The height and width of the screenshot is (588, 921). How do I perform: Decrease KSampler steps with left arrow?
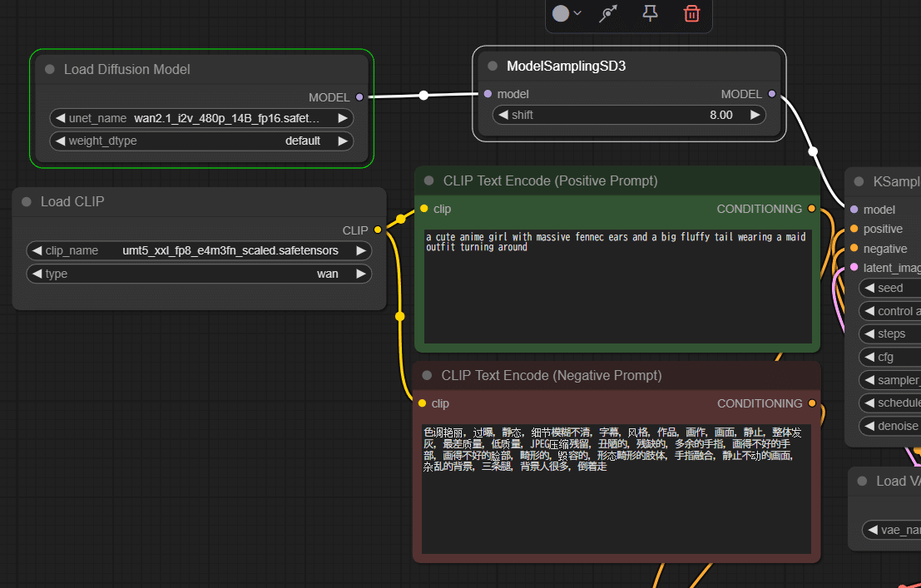click(869, 334)
